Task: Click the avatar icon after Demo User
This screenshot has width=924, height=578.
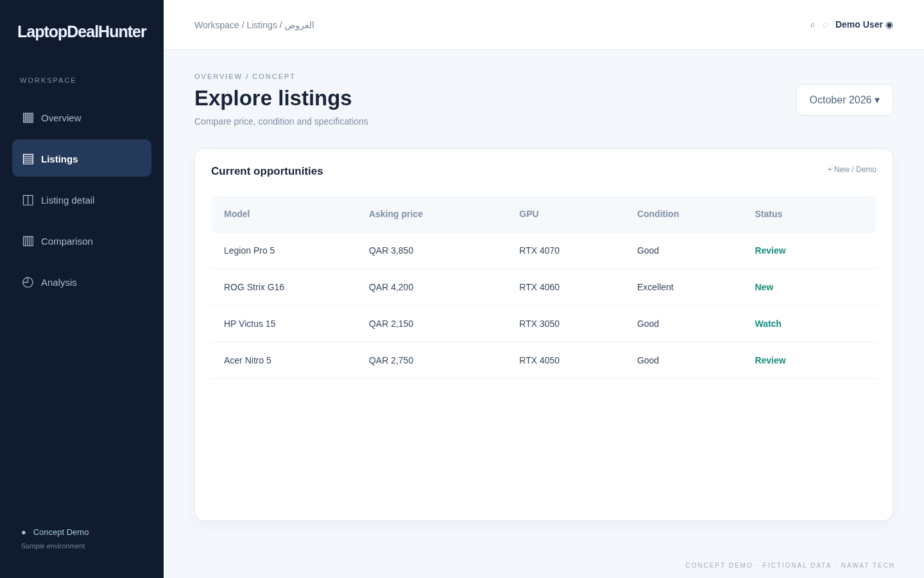Action: [889, 25]
